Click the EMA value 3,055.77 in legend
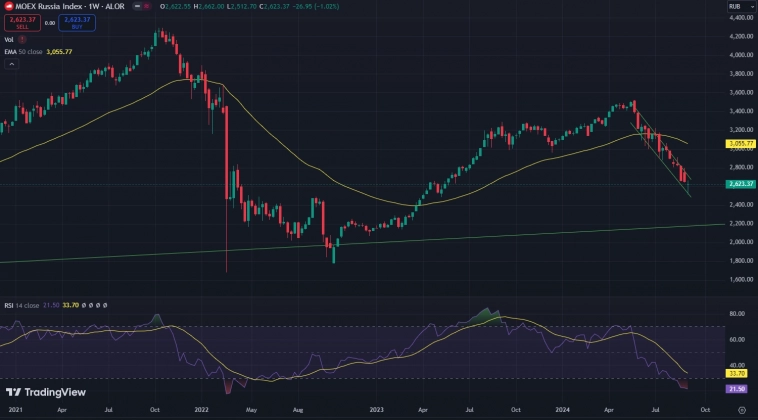The width and height of the screenshot is (758, 420). 59,52
